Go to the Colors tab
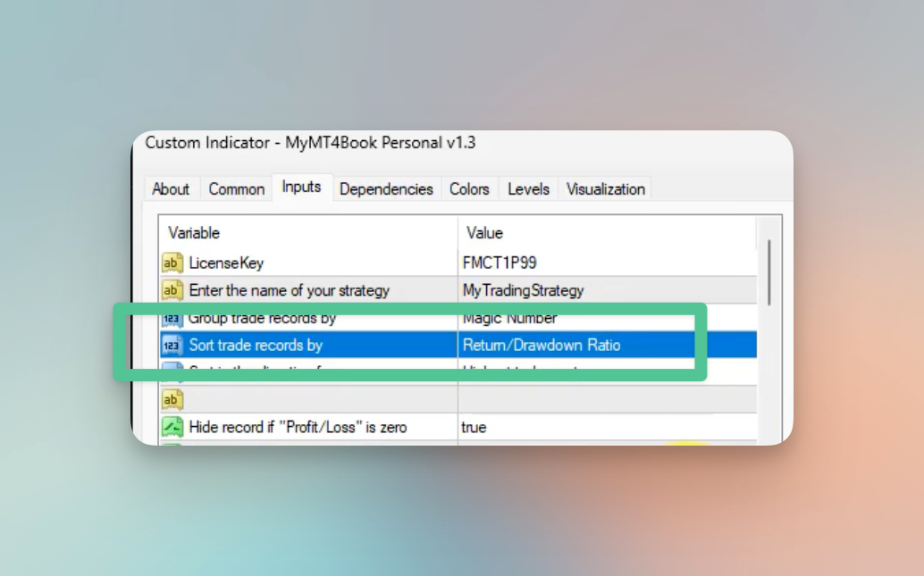924x576 pixels. pos(469,189)
